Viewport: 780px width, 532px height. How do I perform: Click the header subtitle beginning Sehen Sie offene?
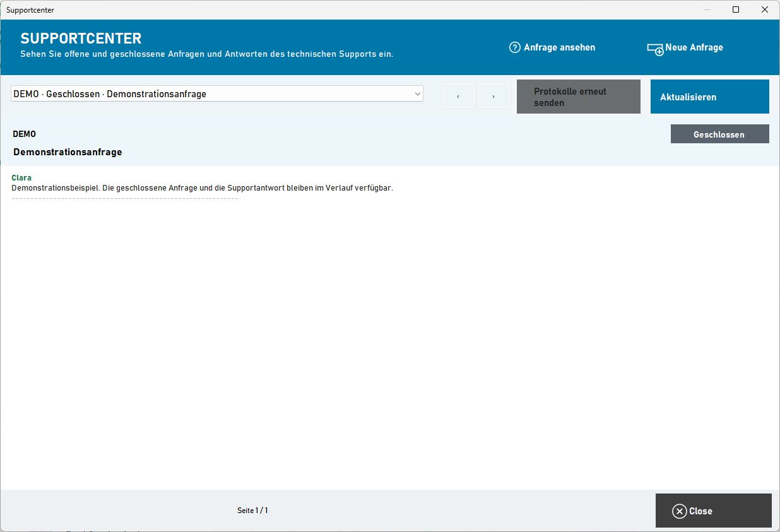point(207,54)
